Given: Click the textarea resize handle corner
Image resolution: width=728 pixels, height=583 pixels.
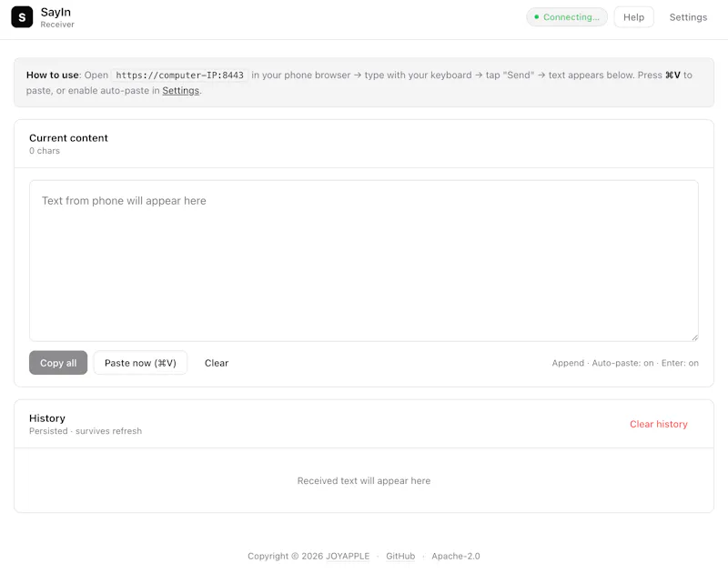Looking at the screenshot, I should pos(694,337).
